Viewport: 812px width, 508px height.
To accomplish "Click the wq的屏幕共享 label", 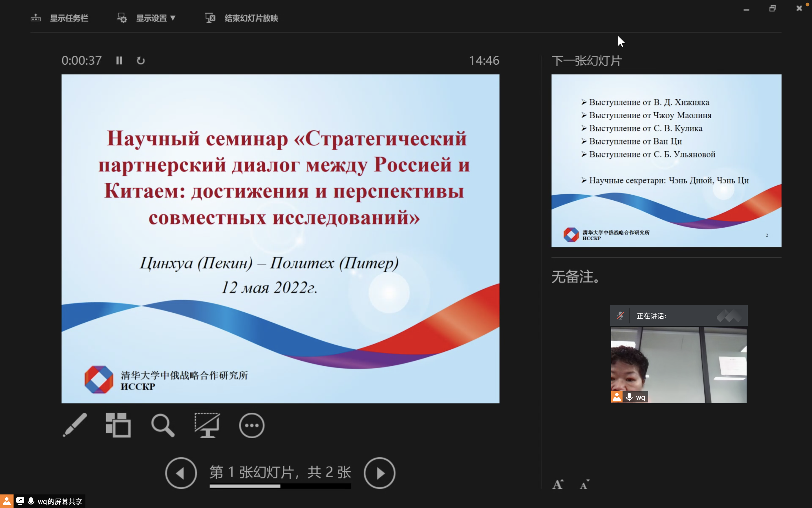I will pos(60,502).
